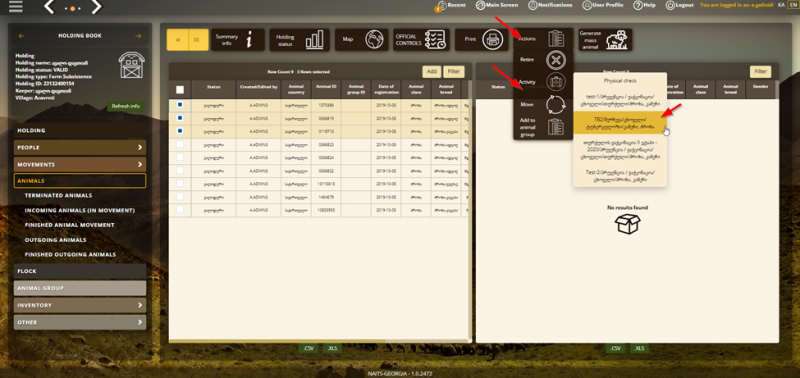The image size is (800, 378).
Task: Switch language to KA
Action: pos(781,5)
